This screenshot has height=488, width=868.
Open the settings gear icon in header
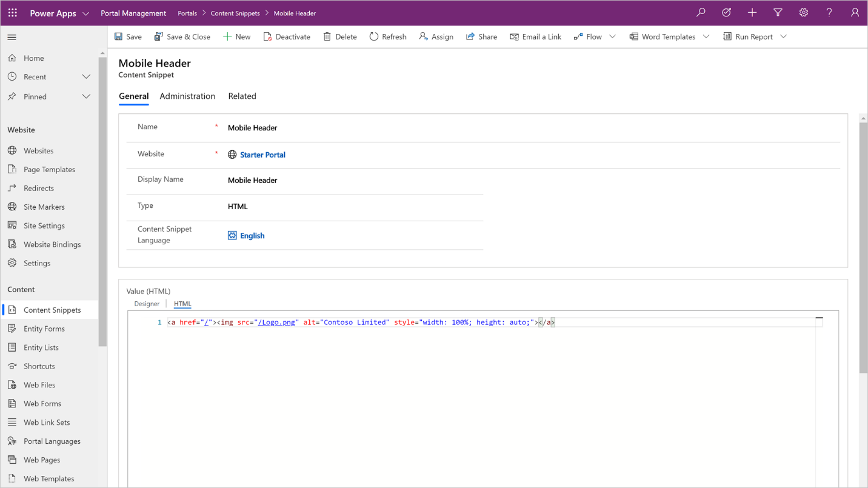tap(804, 13)
